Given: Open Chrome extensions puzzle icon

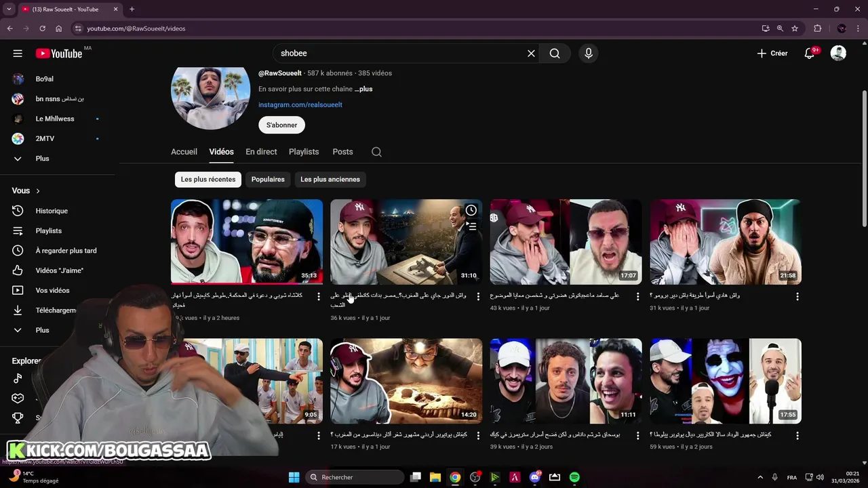Looking at the screenshot, I should point(818,28).
